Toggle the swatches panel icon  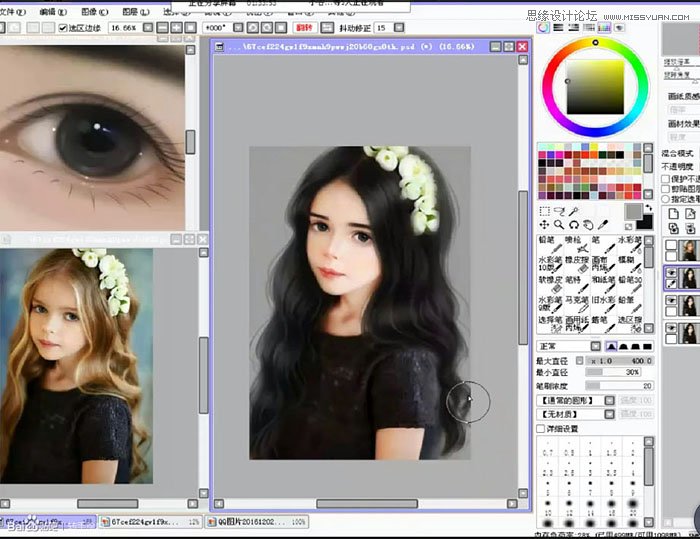[x=604, y=28]
